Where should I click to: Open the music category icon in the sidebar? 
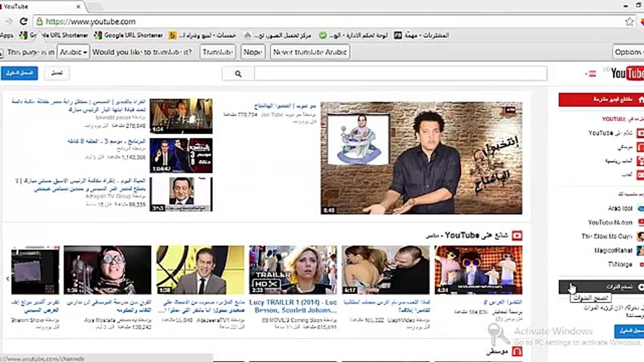pos(640,147)
